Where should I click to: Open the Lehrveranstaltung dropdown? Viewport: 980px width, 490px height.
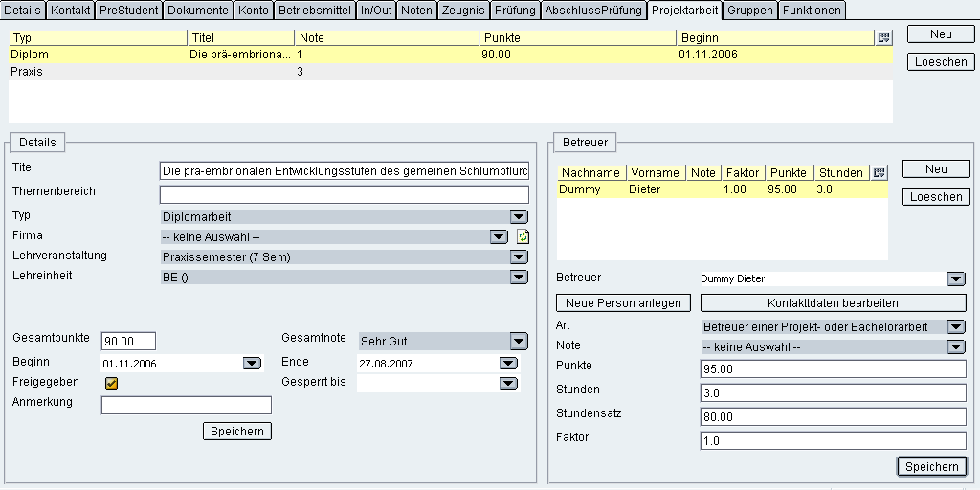point(518,256)
